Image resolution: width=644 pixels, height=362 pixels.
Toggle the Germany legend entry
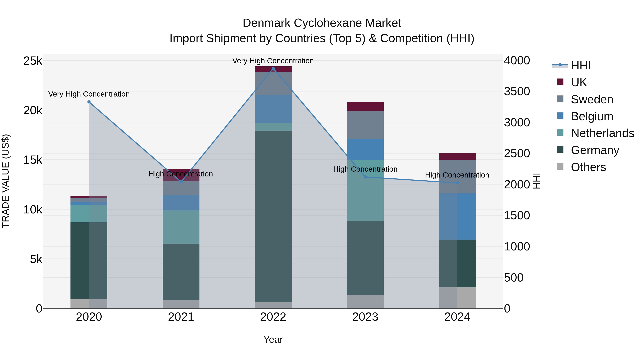coord(588,150)
